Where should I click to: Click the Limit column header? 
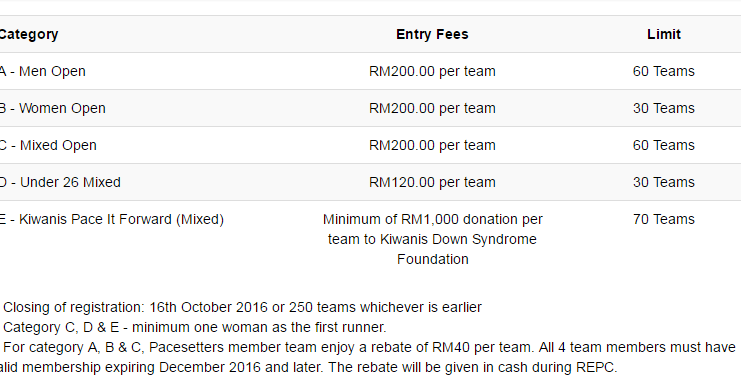(x=663, y=34)
